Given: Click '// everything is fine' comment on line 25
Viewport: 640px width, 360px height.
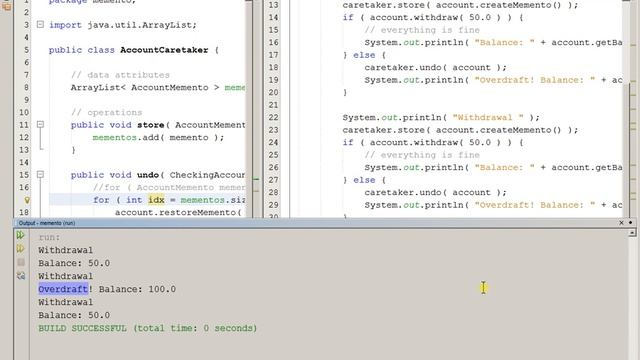Looking at the screenshot, I should 422,155.
